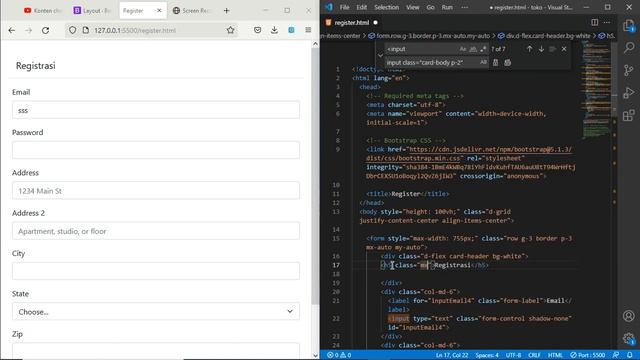Open the Accounts icon in activity bar
The image size is (640, 360).
point(629,316)
